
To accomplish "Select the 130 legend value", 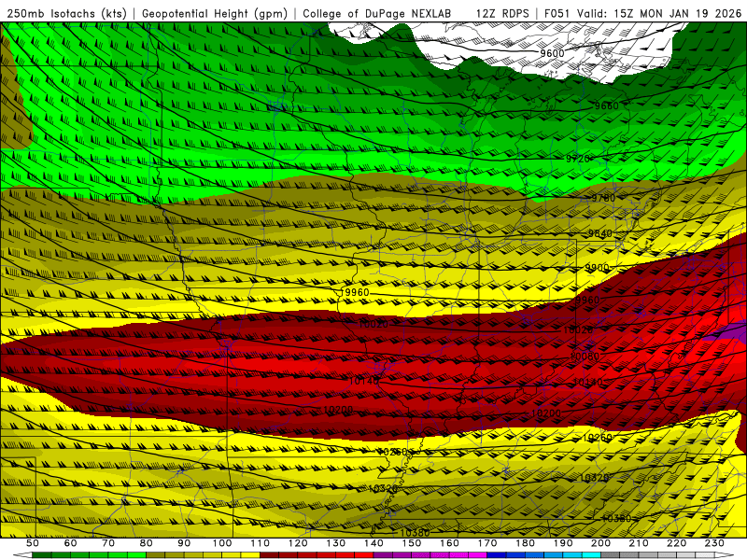I will [x=336, y=543].
